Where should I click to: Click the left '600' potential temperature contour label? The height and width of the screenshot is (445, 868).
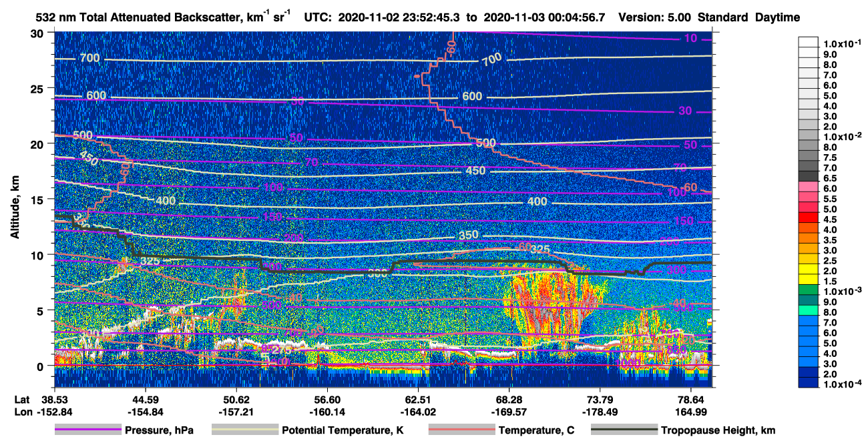pyautogui.click(x=96, y=96)
